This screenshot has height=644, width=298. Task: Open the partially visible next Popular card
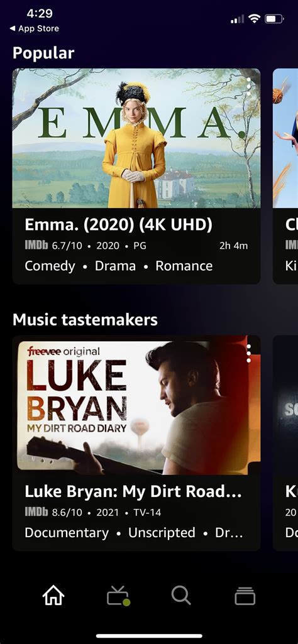[285, 176]
